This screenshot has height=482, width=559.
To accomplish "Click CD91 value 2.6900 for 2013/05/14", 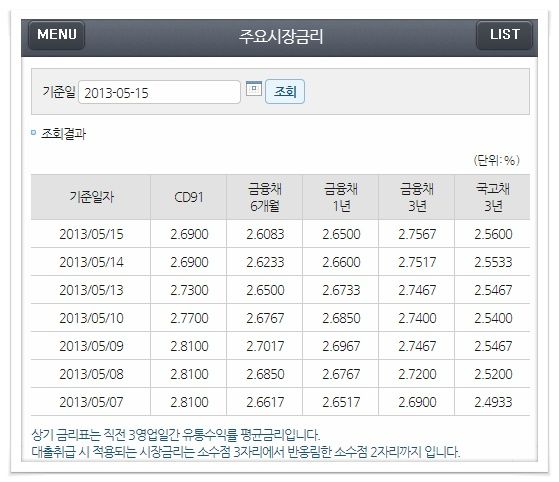I will pos(189,262).
